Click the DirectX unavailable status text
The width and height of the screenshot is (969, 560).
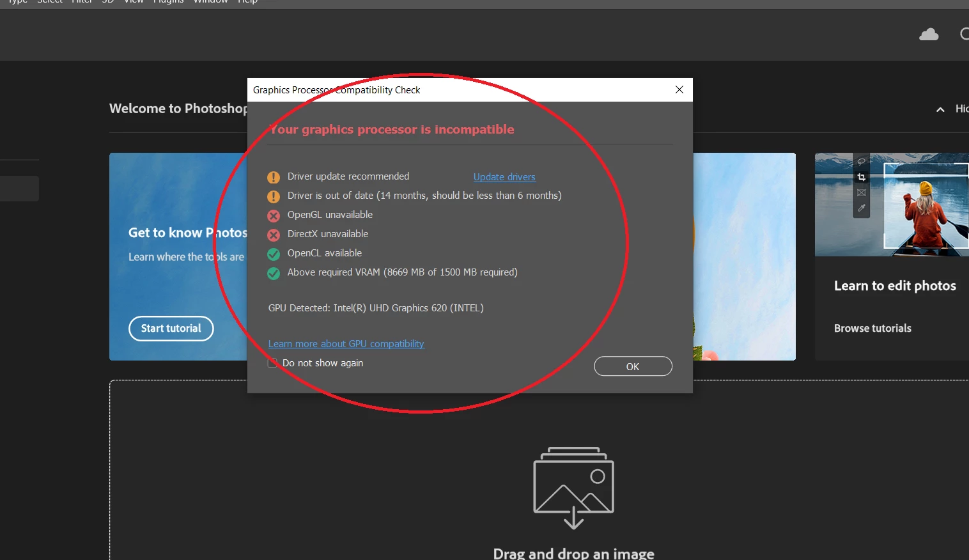328,234
